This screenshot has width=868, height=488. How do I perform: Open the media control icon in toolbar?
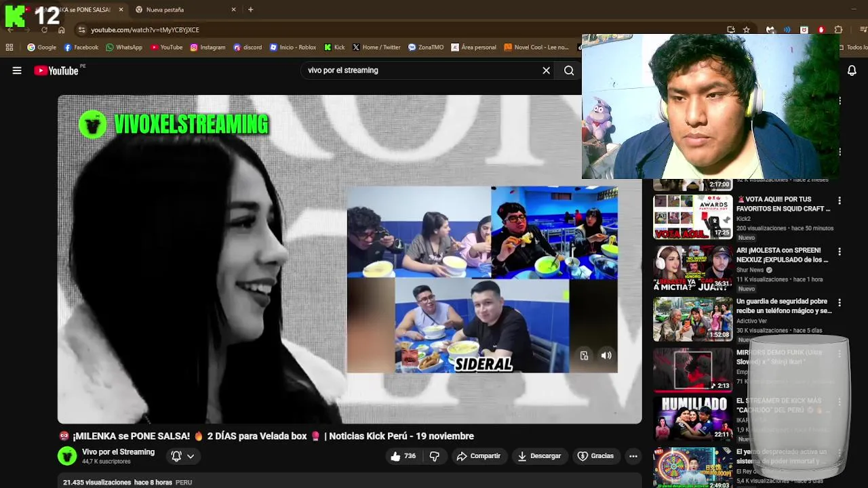click(863, 30)
